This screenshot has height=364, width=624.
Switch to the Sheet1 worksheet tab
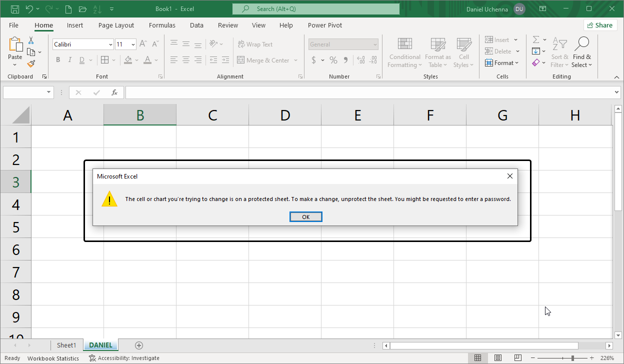[66, 345]
